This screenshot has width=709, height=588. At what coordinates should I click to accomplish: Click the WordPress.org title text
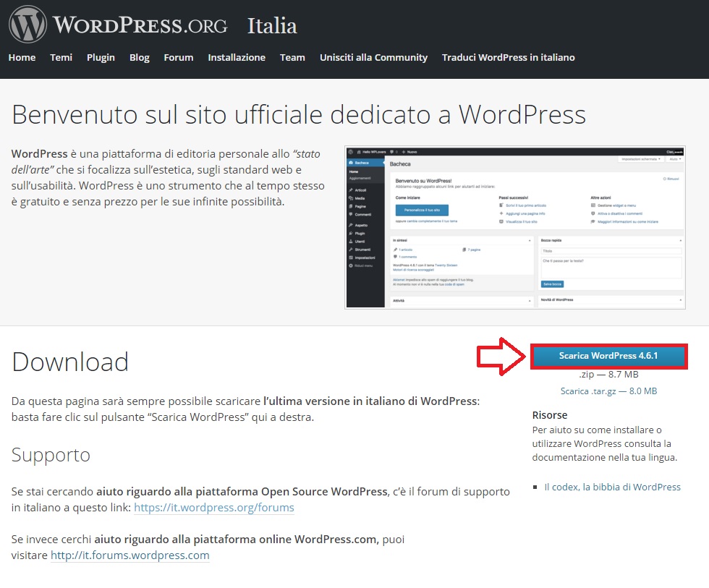(x=140, y=25)
